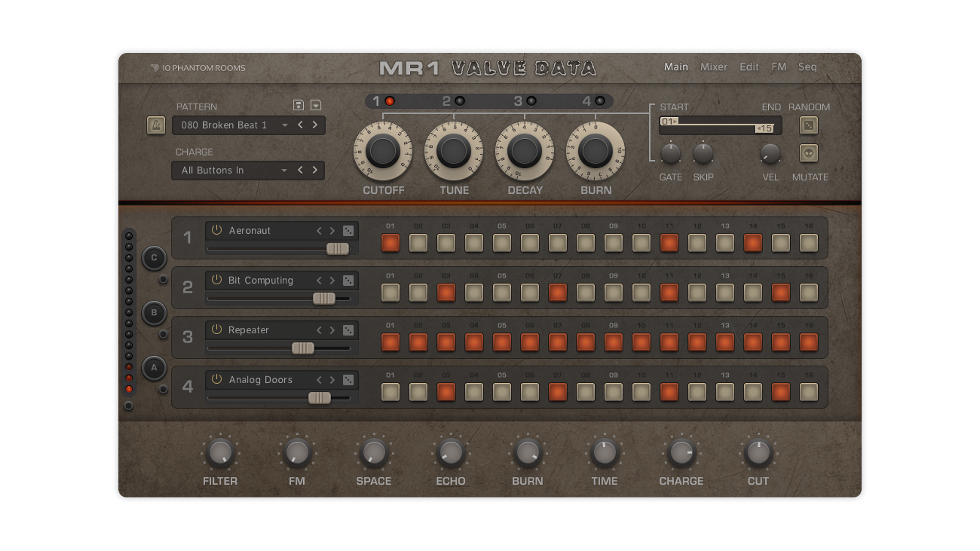Toggle step 05 on the Aeronaut row

click(x=502, y=243)
